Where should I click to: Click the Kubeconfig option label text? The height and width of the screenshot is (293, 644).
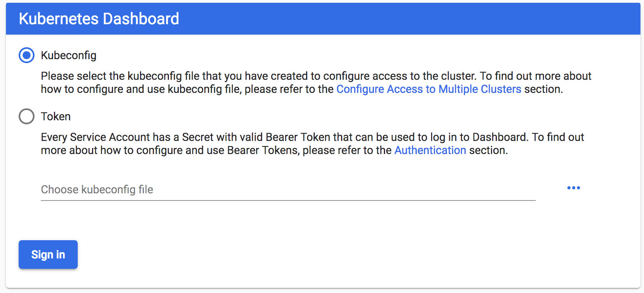[69, 56]
